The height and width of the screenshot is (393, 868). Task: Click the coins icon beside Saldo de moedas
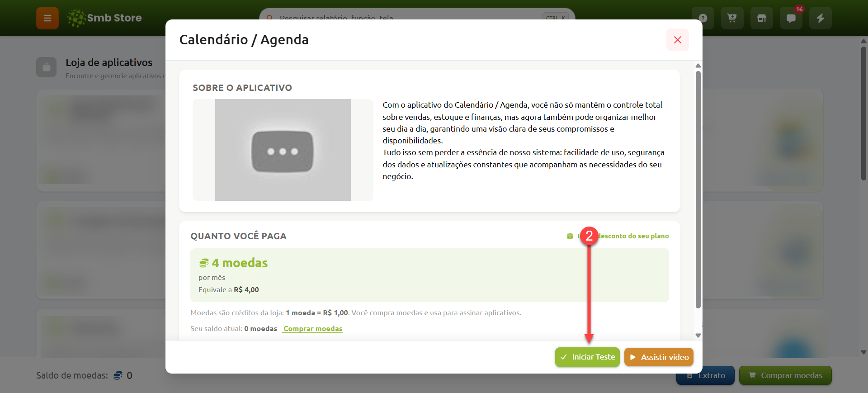(118, 375)
